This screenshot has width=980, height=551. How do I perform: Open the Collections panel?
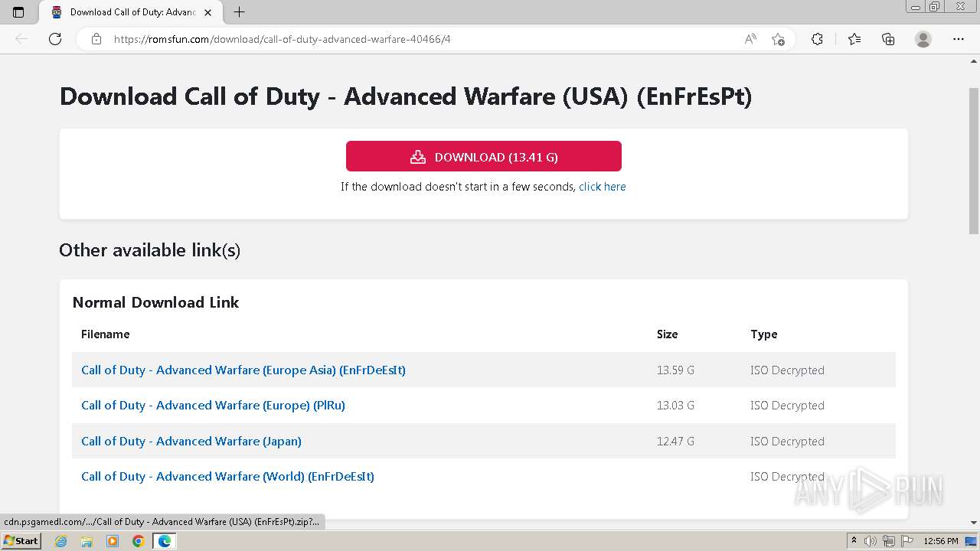click(x=888, y=39)
